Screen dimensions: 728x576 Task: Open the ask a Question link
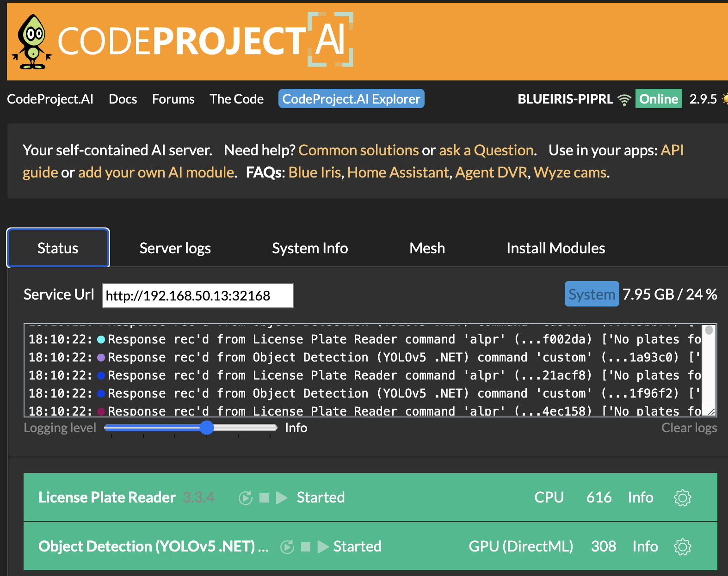pyautogui.click(x=487, y=150)
